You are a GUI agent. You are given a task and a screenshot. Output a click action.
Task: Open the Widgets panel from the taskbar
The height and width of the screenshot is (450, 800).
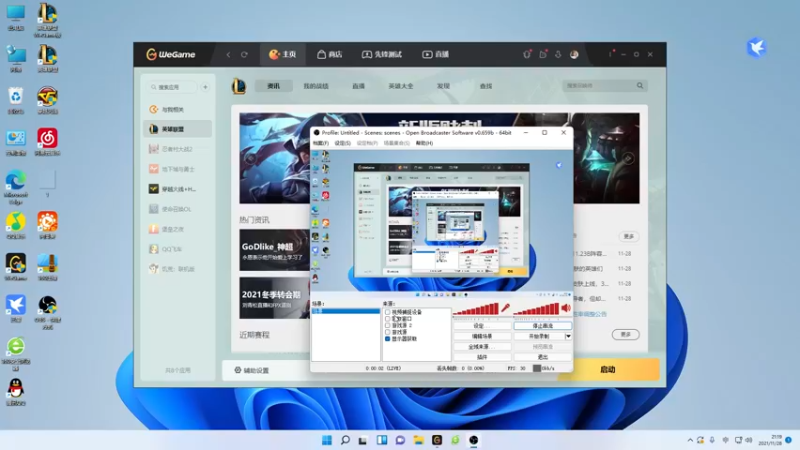tap(382, 440)
